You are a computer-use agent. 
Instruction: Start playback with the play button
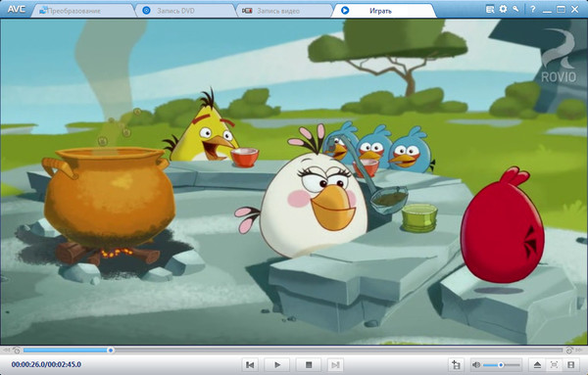(x=277, y=364)
